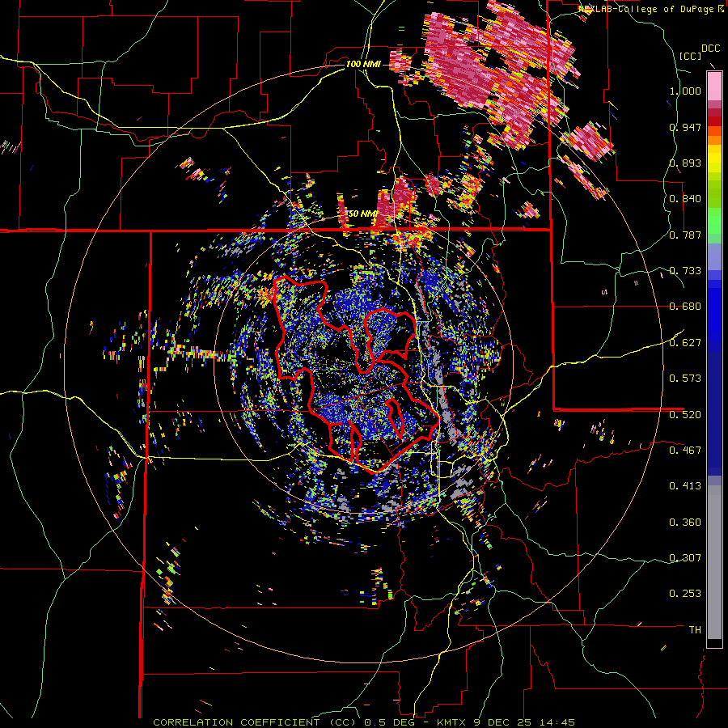Select the 0.627 legend value
Screen dimensions: 728x728
point(685,343)
